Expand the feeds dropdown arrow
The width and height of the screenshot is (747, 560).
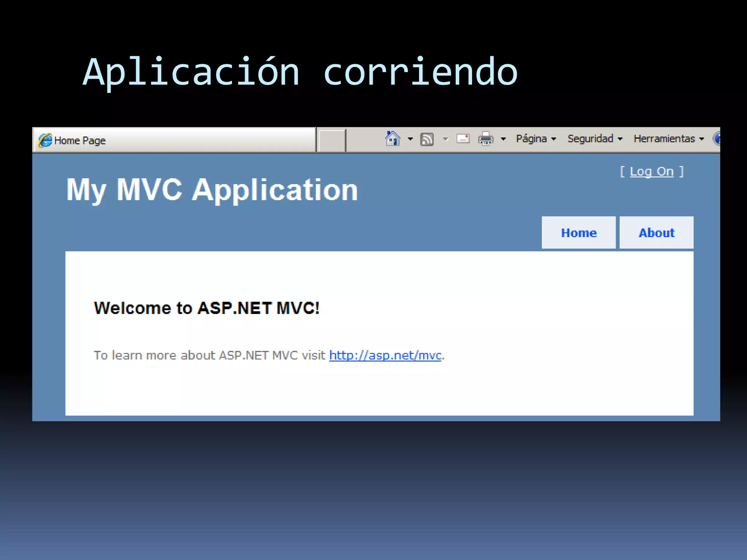point(445,139)
